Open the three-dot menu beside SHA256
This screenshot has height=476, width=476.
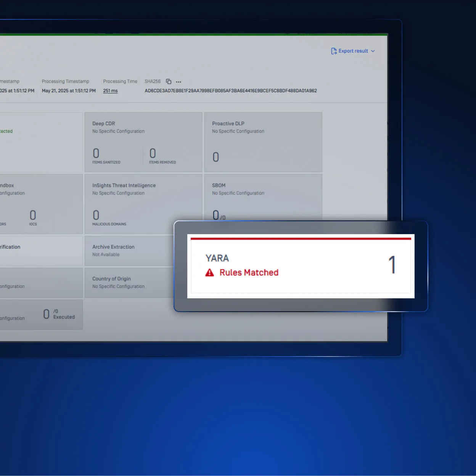pyautogui.click(x=178, y=82)
